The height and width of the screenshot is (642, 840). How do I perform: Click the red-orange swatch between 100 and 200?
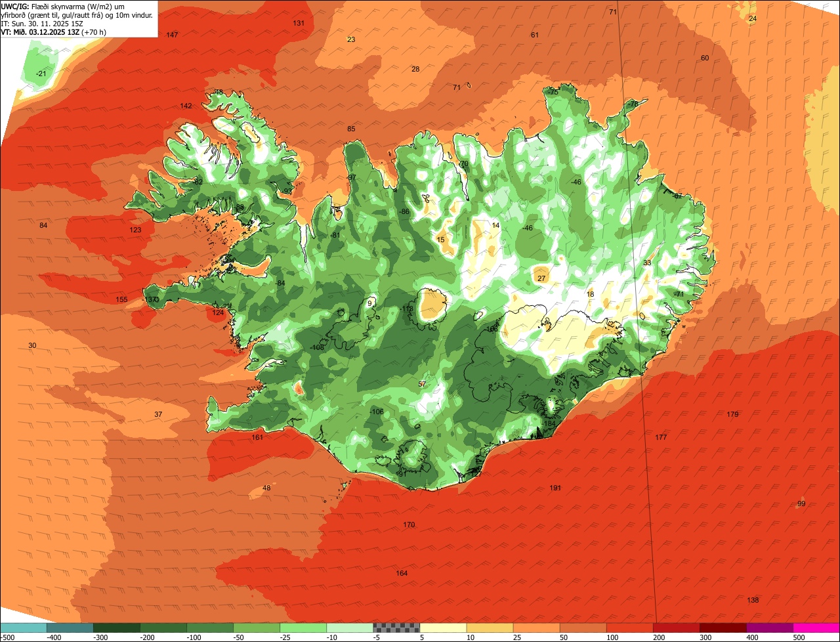click(x=629, y=628)
